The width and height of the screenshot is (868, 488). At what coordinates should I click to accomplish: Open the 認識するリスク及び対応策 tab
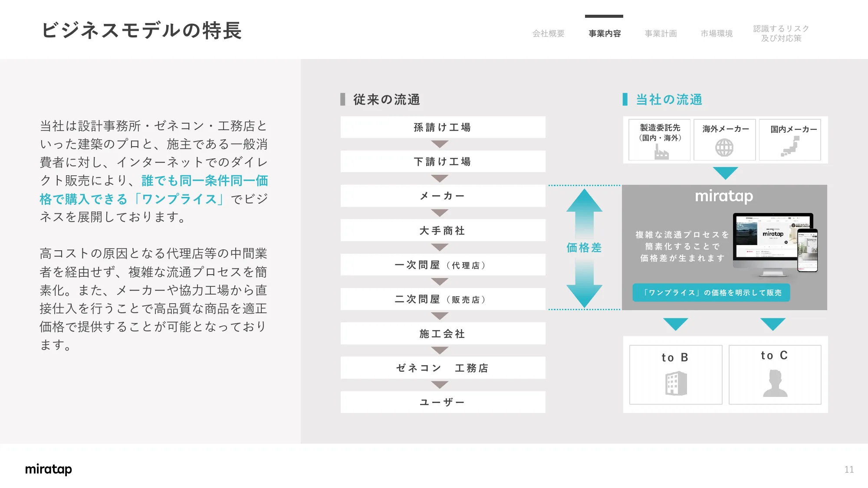point(781,33)
